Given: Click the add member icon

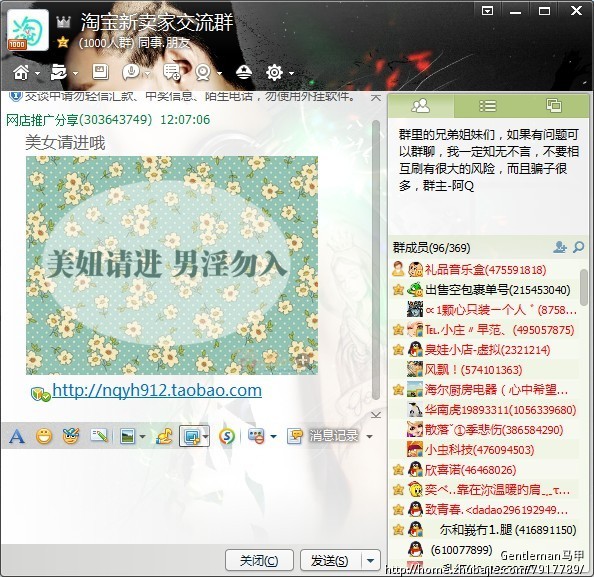Looking at the screenshot, I should (x=560, y=247).
